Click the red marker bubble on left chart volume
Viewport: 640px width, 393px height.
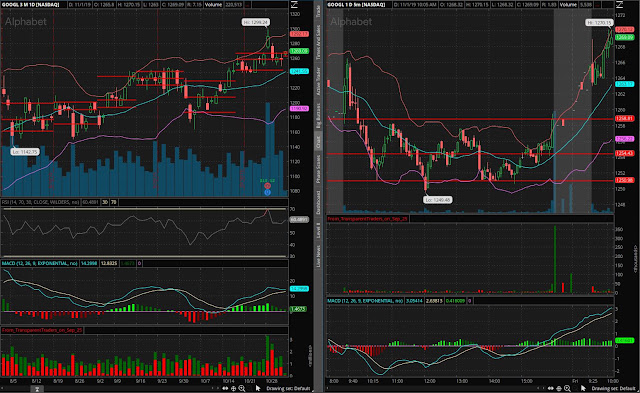(x=267, y=186)
